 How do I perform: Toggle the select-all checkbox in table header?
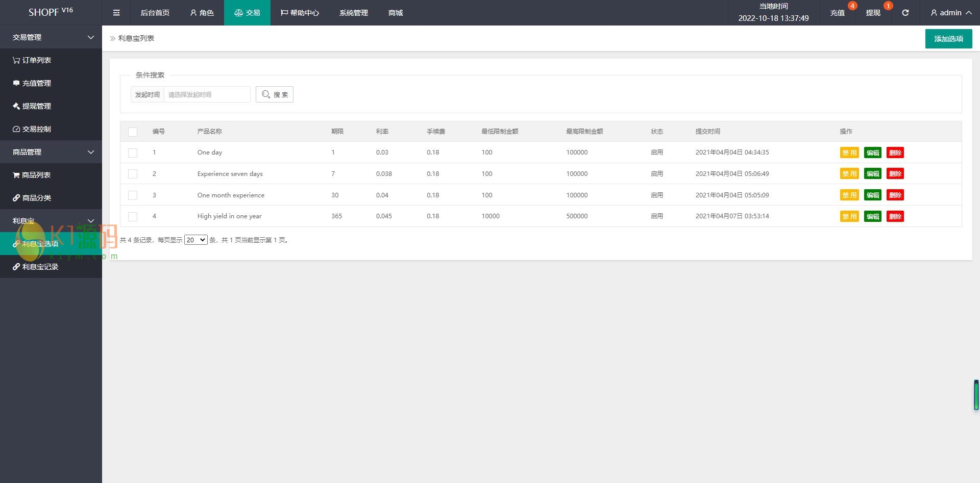tap(133, 132)
